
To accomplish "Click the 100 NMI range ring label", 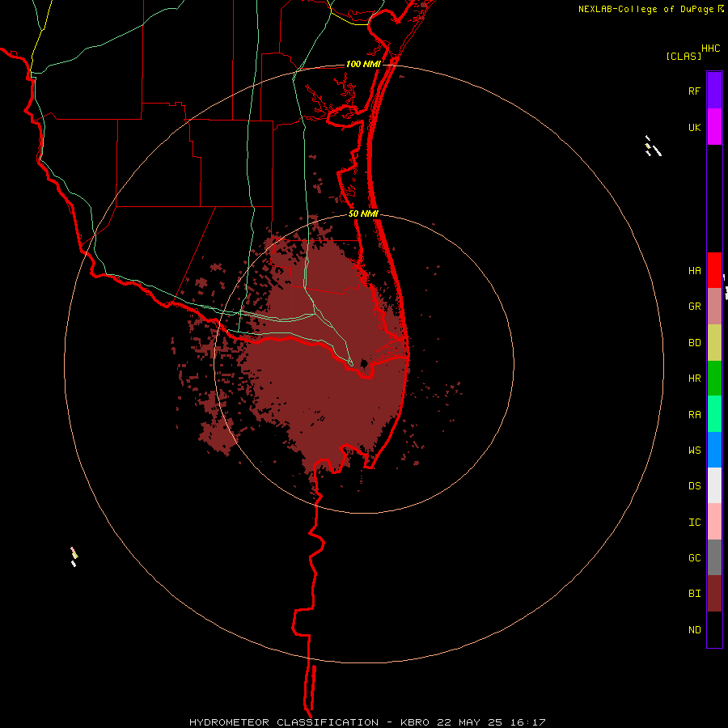I will click(363, 64).
